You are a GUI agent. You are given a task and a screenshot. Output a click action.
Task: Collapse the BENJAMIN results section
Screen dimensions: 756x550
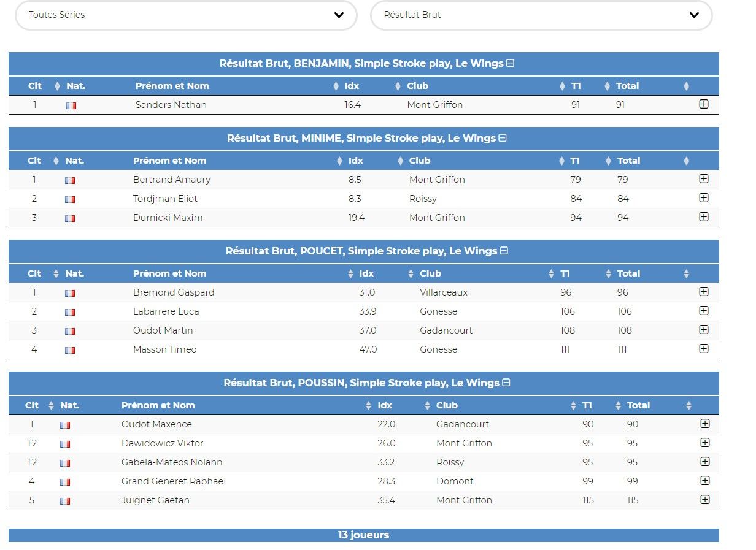tap(510, 63)
